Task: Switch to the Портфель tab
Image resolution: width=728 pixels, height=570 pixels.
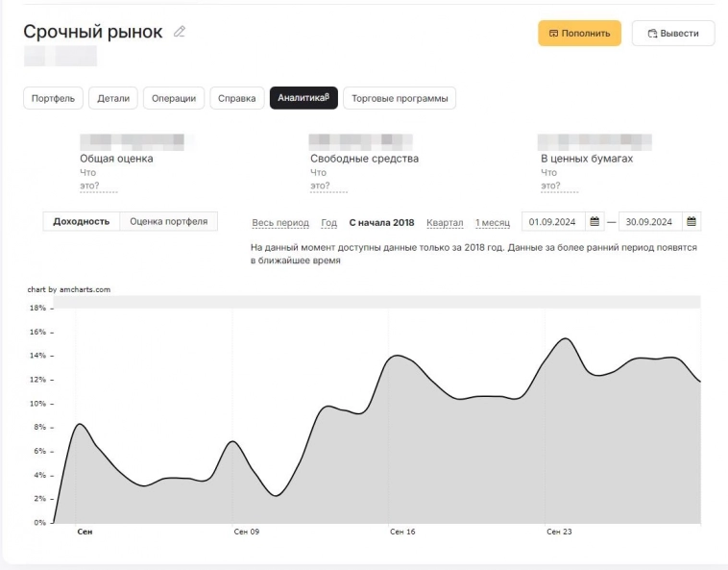Action: pyautogui.click(x=53, y=98)
